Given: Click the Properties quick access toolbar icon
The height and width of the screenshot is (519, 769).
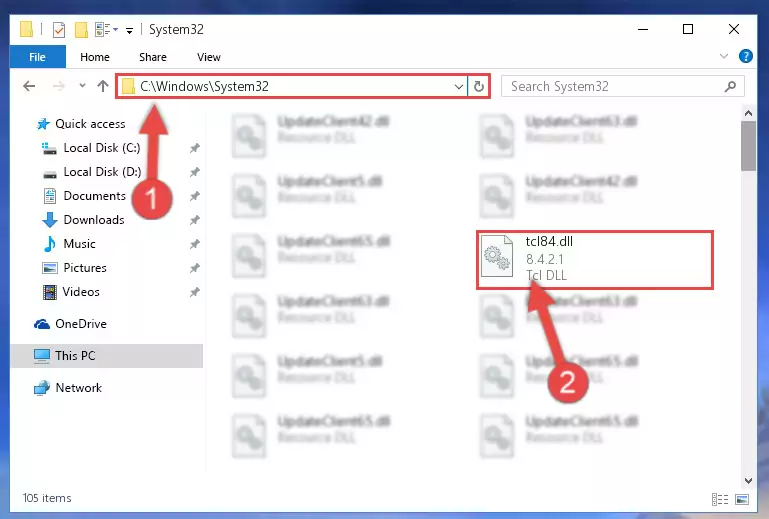Looking at the screenshot, I should click(58, 30).
